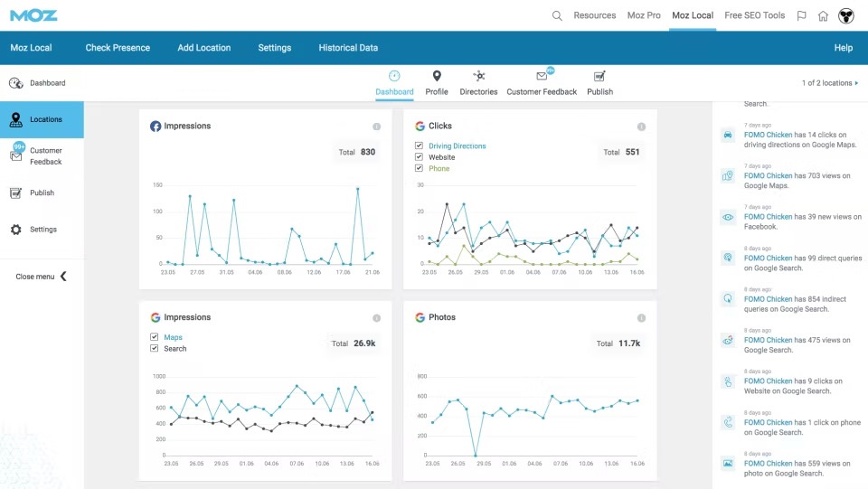Click the search magnifier icon in header
This screenshot has width=868, height=489.
(557, 15)
